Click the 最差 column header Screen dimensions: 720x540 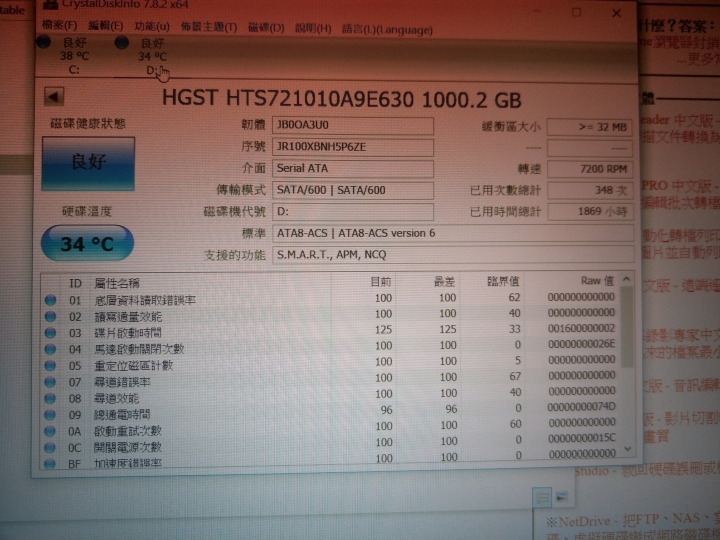click(x=444, y=281)
